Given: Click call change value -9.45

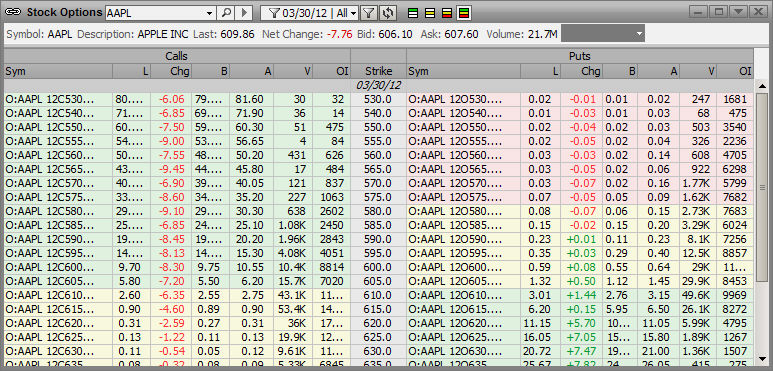Looking at the screenshot, I should point(172,169).
